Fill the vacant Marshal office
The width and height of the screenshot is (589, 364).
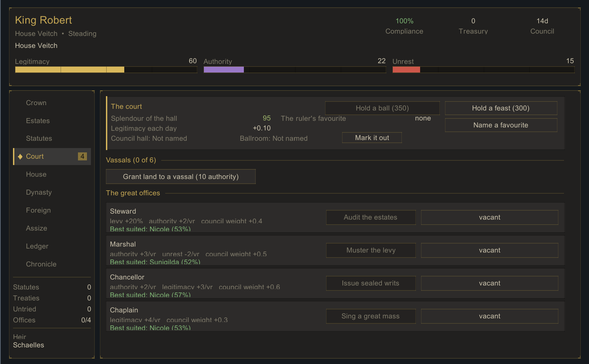click(489, 250)
